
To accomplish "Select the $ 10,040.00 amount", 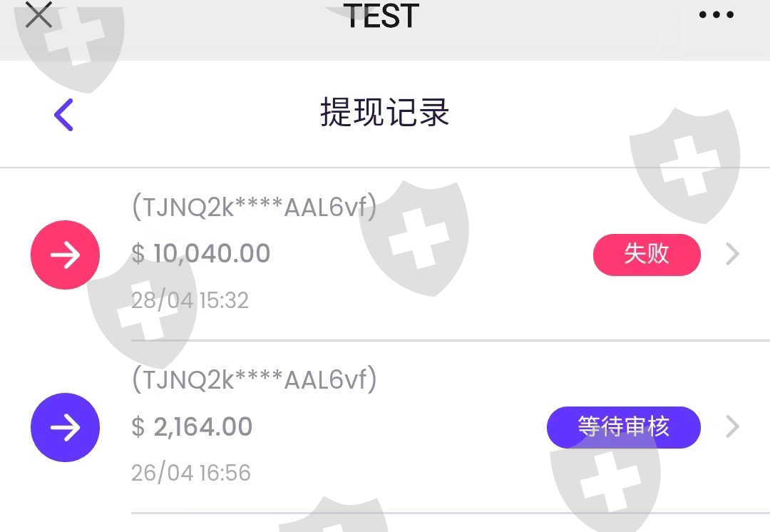I will point(201,253).
